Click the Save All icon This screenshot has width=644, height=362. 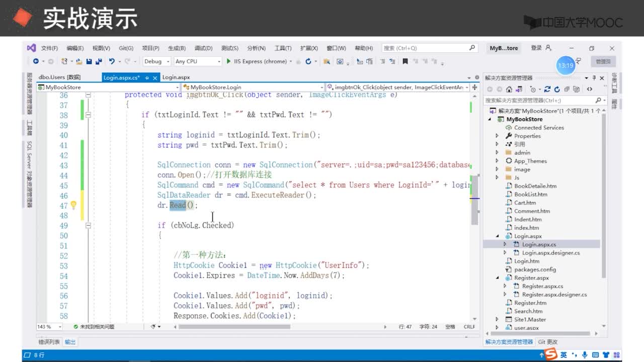(99, 61)
